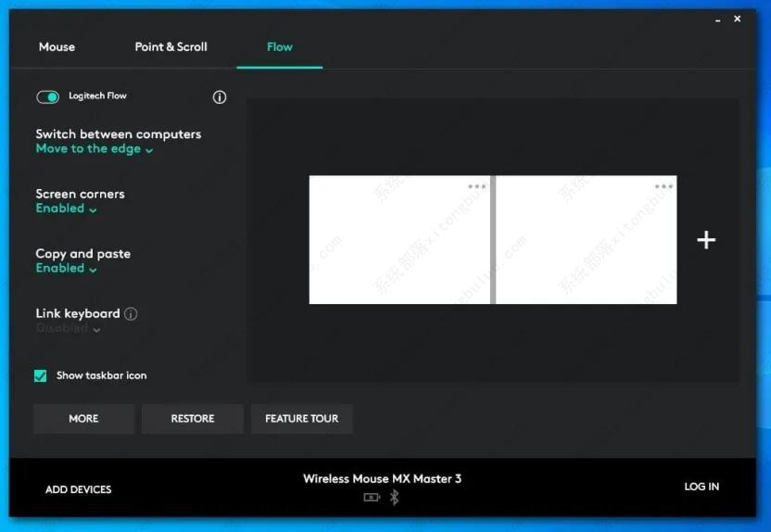This screenshot has width=771, height=532.
Task: Click the battery status icon
Action: (372, 498)
